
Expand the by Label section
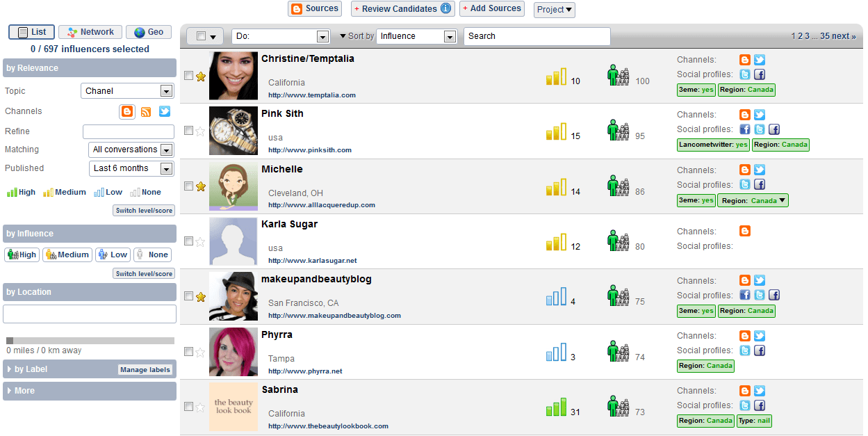[x=31, y=369]
